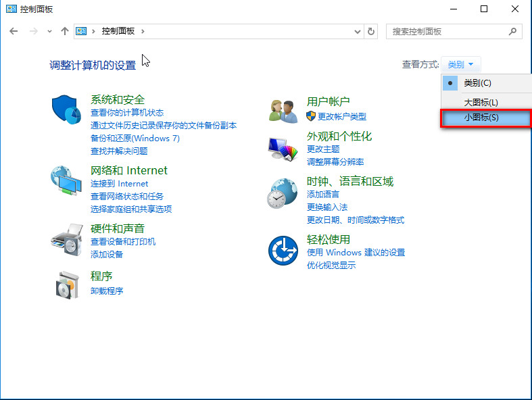Refresh the Control Panel view

pos(371,32)
